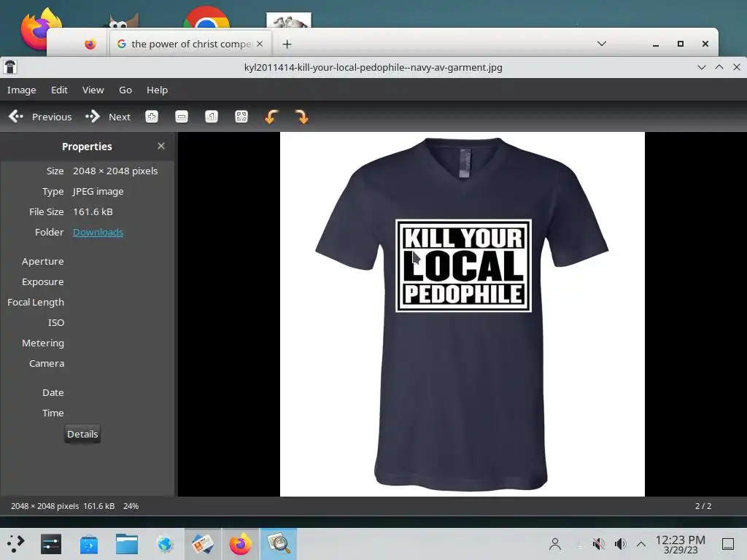The height and width of the screenshot is (560, 747).
Task: Go to the Previous image
Action: 40,117
